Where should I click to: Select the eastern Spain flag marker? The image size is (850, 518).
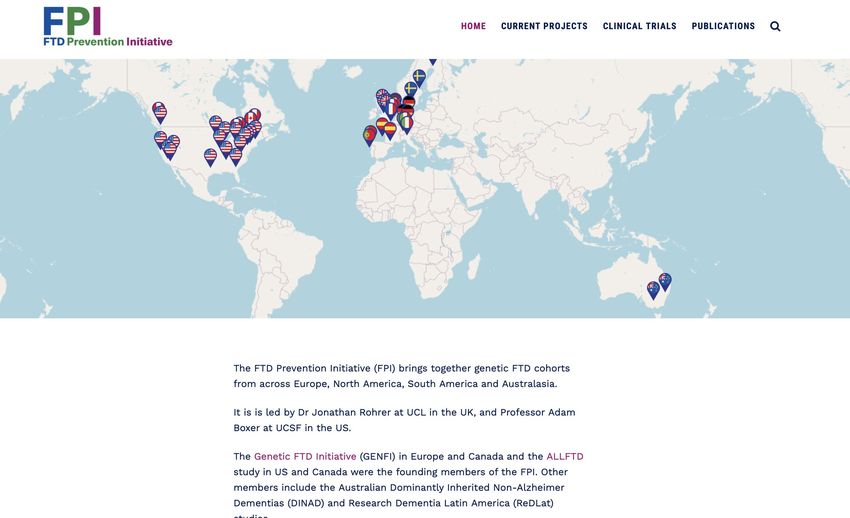pyautogui.click(x=390, y=131)
